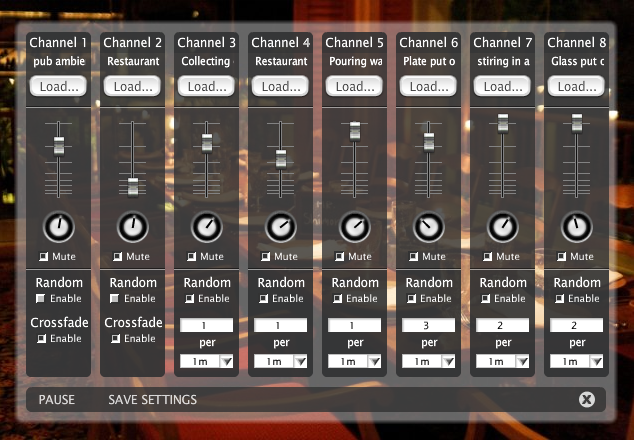The height and width of the screenshot is (440, 635).
Task: Click Channel 5 volume fader handle
Action: (x=355, y=131)
